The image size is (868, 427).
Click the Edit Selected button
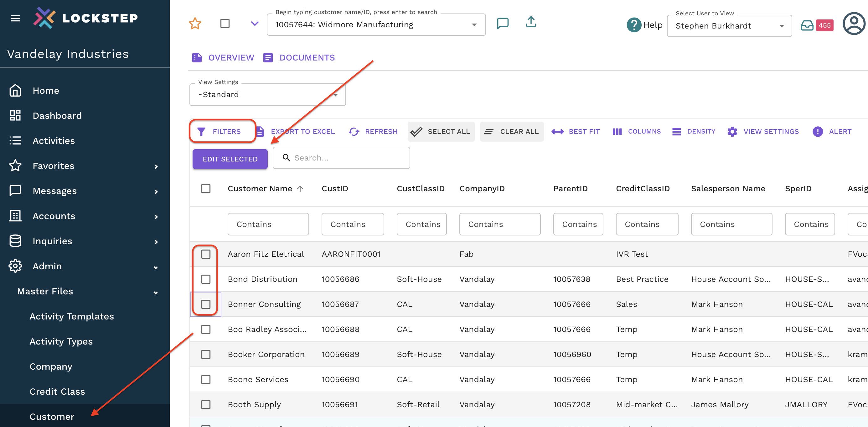pyautogui.click(x=230, y=159)
